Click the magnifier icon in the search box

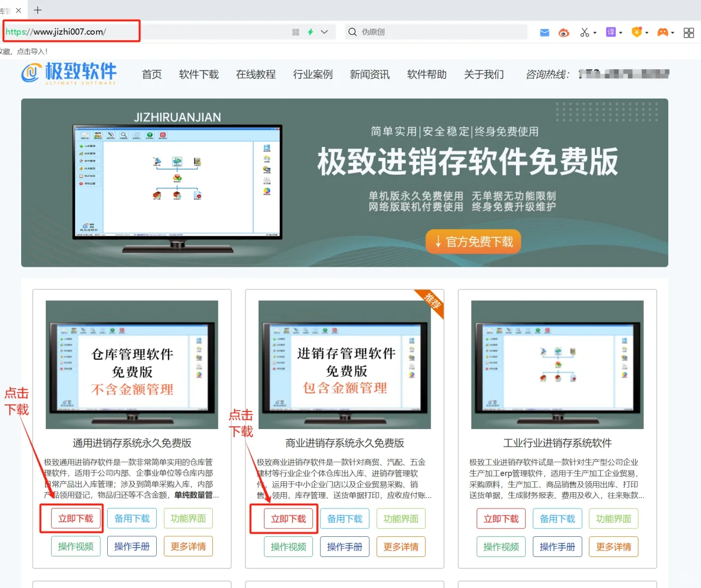tap(353, 32)
